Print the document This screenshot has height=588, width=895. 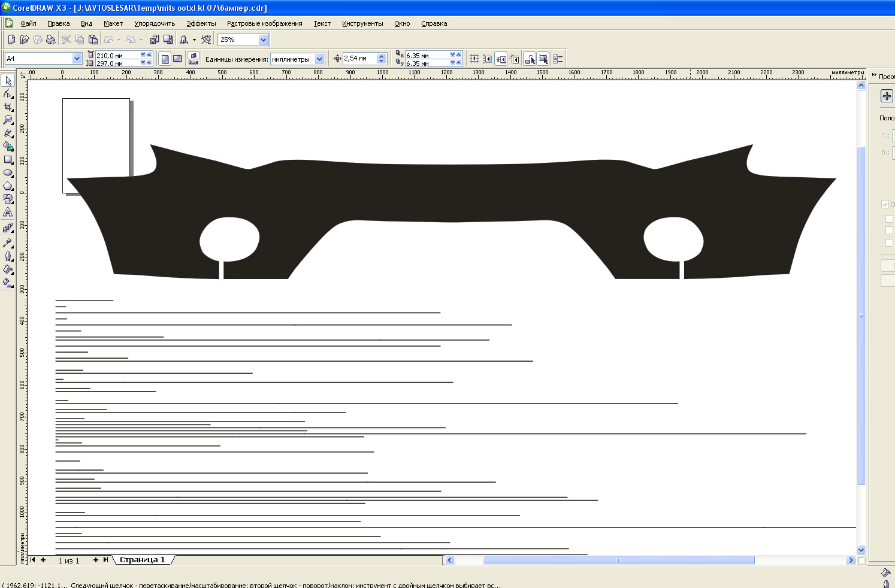(x=51, y=40)
